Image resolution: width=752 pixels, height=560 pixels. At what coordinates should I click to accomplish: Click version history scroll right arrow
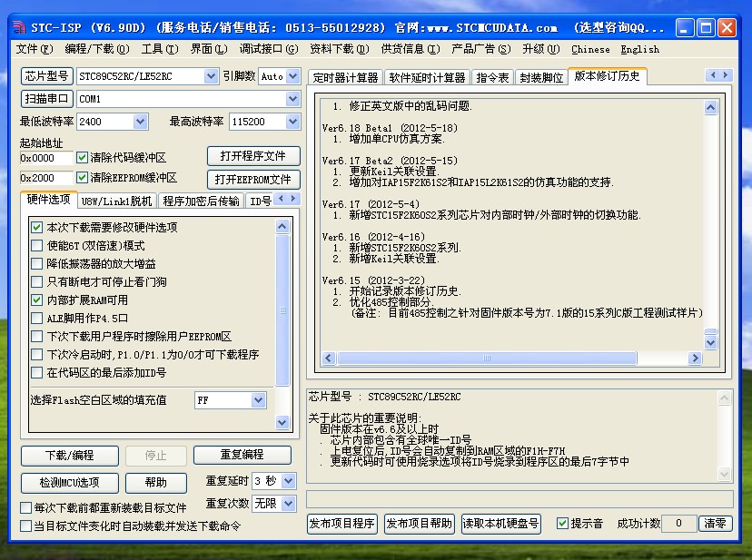[695, 358]
